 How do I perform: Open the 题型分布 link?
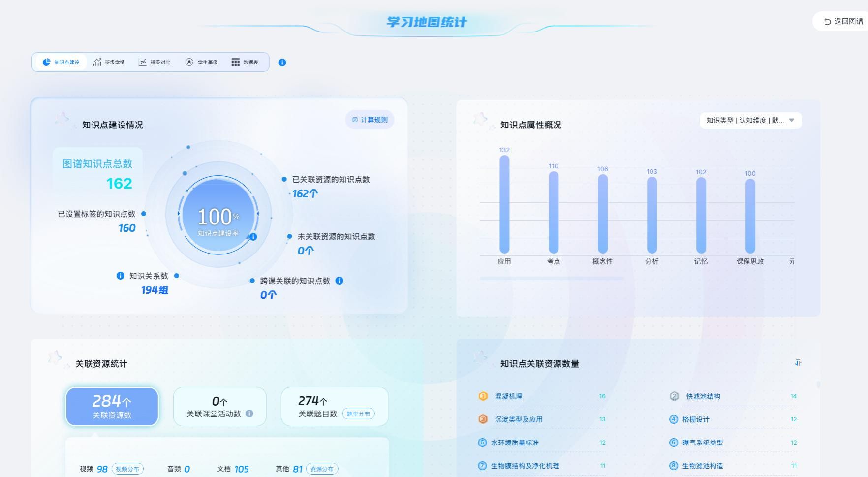click(358, 414)
